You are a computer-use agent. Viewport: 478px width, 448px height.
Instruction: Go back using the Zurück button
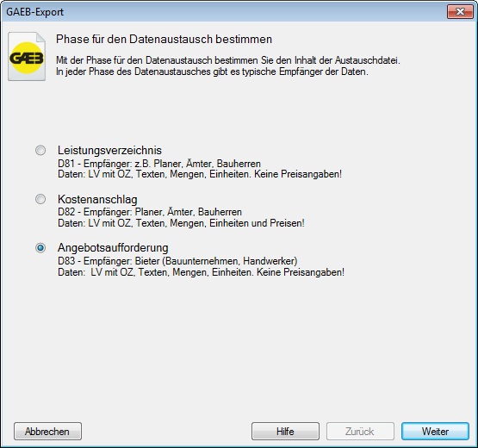(x=360, y=432)
